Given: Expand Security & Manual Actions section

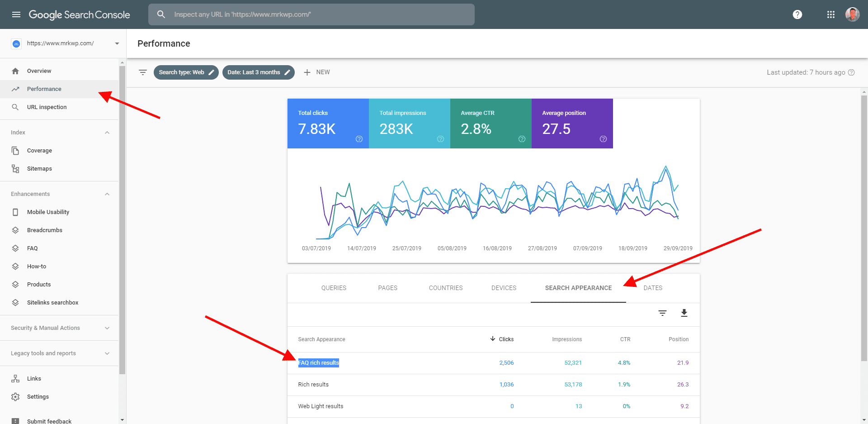Looking at the screenshot, I should (x=107, y=328).
